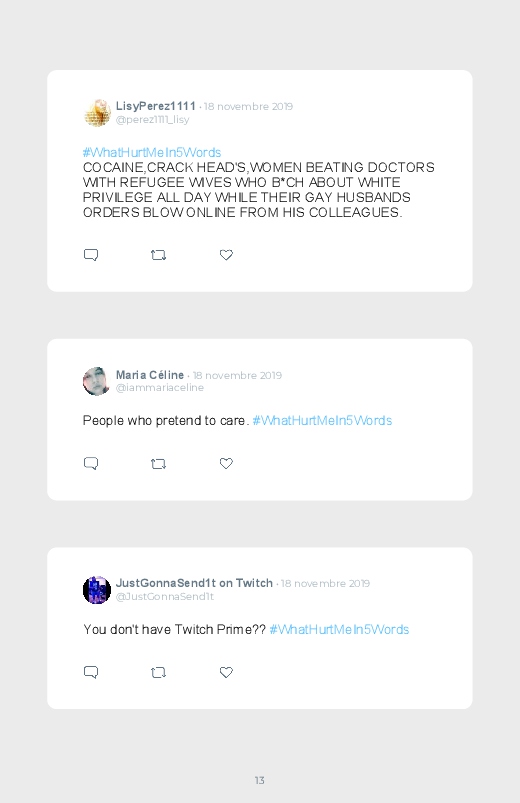Click the hashtag in LisyPerez1111's tweet
Screen dimensions: 520x803
click(152, 153)
